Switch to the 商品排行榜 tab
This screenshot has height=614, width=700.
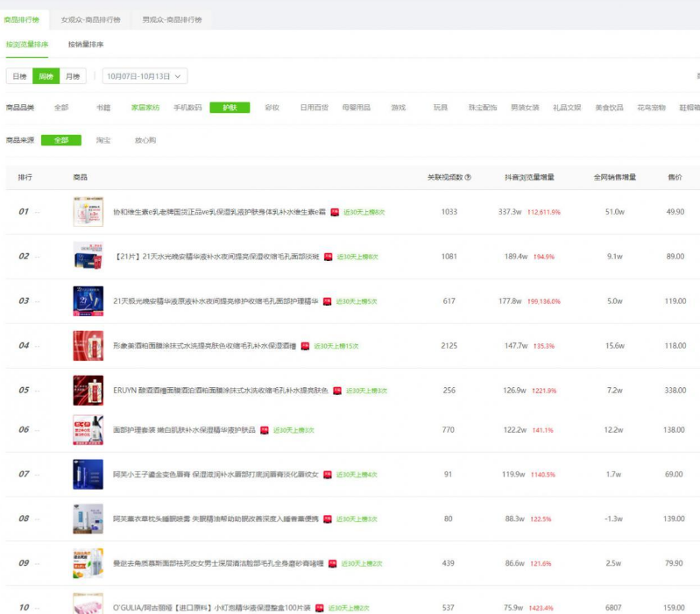pos(21,19)
